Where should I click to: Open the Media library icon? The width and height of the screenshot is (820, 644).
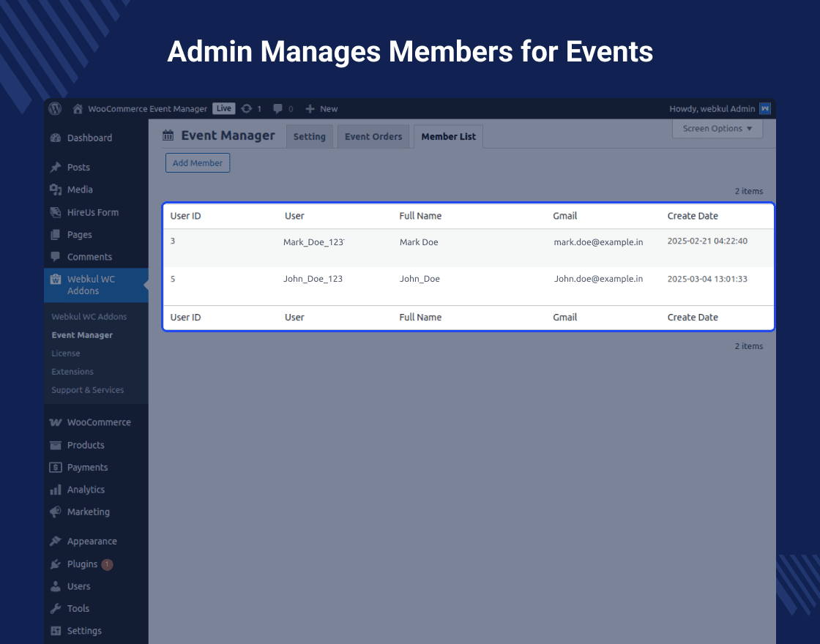(x=56, y=190)
